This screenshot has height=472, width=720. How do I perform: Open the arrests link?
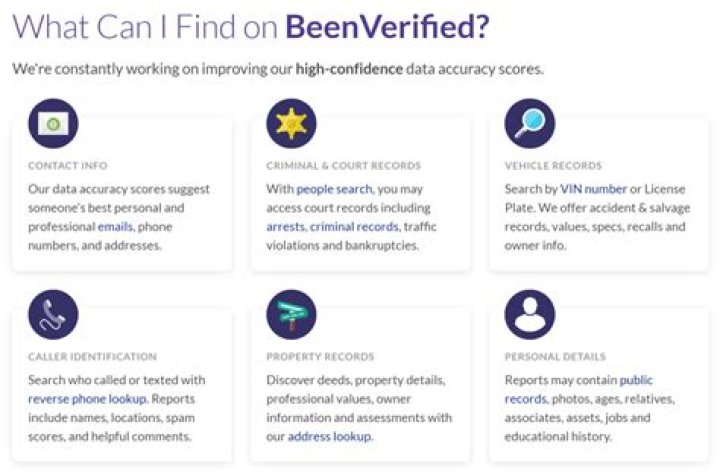(285, 227)
